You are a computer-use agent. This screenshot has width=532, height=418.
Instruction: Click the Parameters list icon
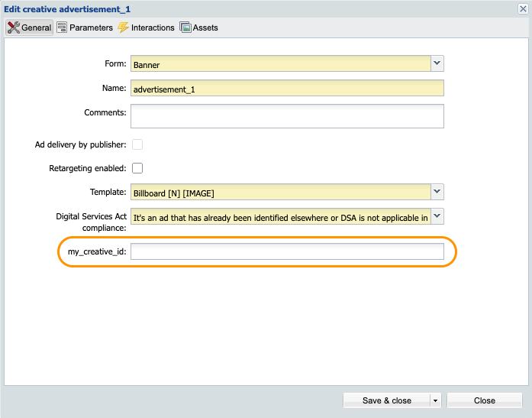62,28
